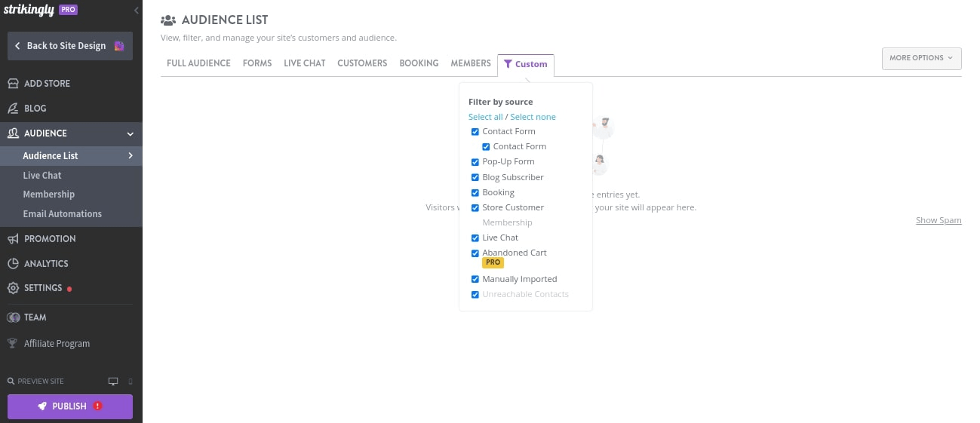The width and height of the screenshot is (980, 423).
Task: Select the desktop preview icon
Action: coord(113,382)
